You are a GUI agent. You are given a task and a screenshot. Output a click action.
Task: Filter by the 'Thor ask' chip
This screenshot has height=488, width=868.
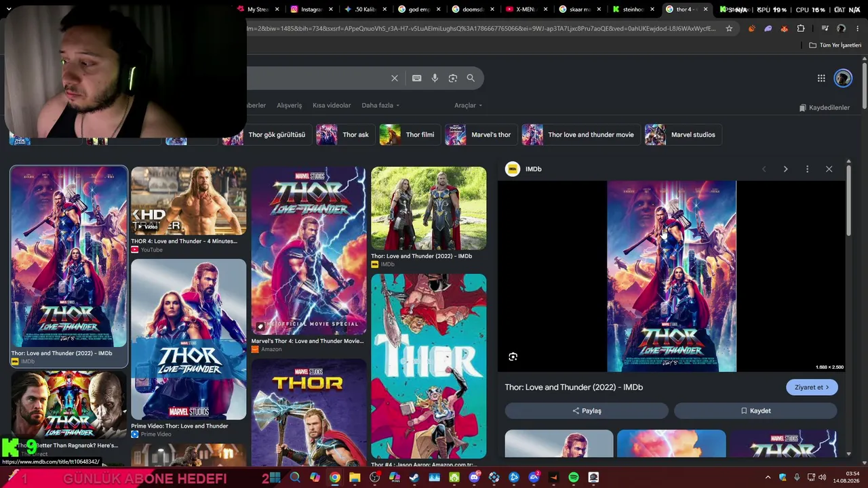coord(346,134)
